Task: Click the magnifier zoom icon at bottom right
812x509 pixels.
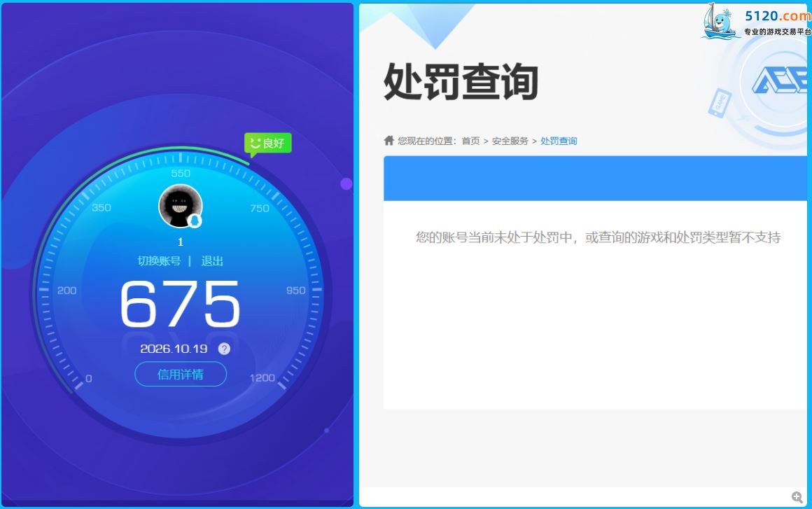Action: (x=797, y=497)
